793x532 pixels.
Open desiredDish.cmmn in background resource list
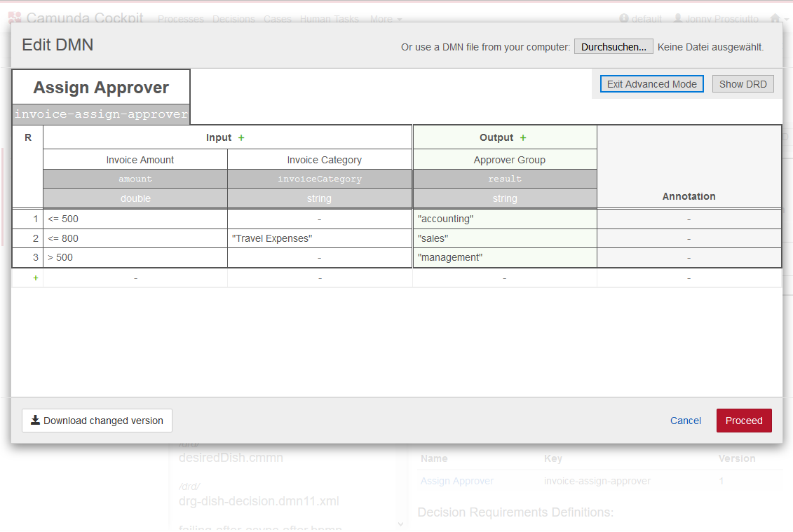[231, 458]
